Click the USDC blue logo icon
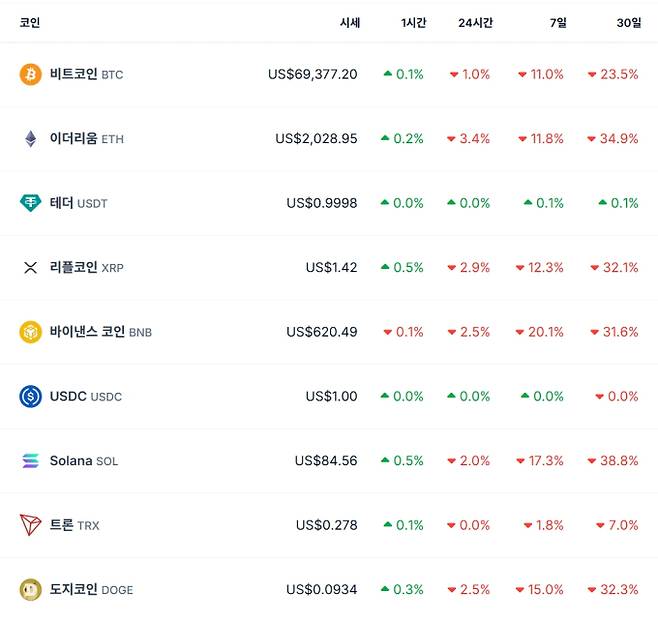The height and width of the screenshot is (621, 658). pos(31,396)
